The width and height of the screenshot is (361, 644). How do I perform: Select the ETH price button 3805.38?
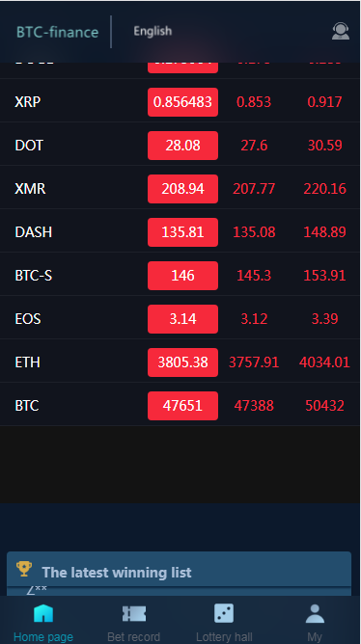click(x=182, y=362)
